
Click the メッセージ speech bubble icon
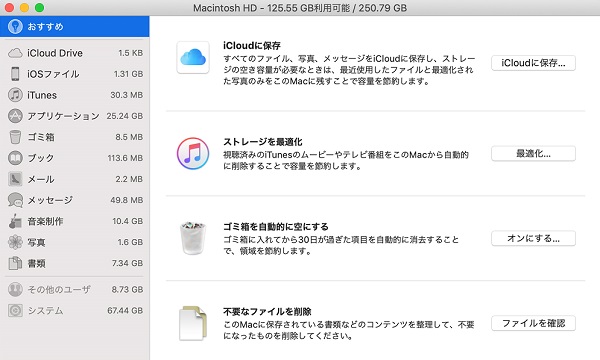[x=15, y=200]
